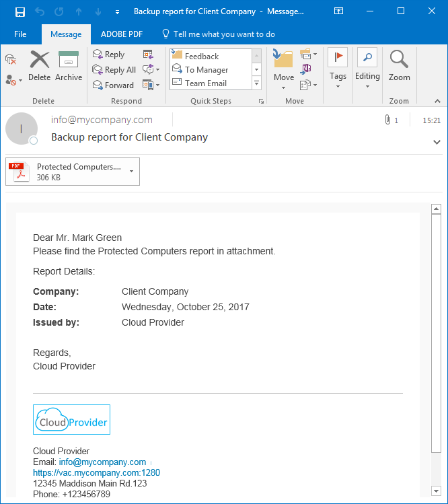Open the File tab
Screen dimensions: 448x504
pyautogui.click(x=20, y=34)
